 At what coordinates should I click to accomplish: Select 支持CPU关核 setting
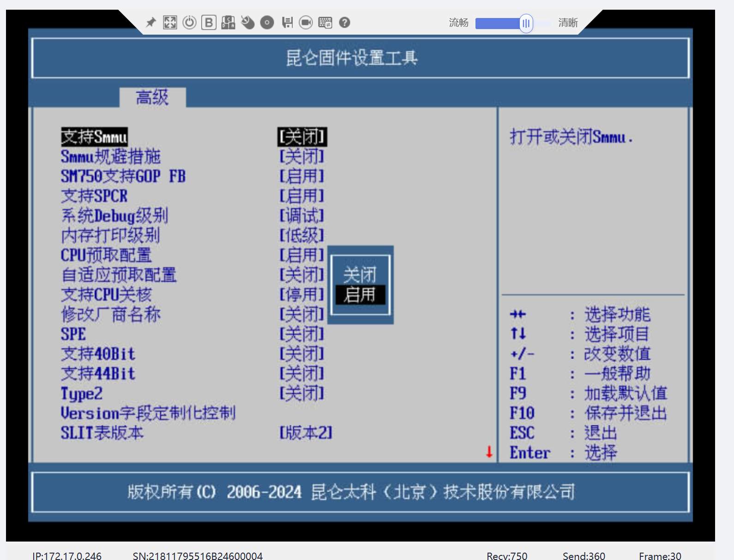click(106, 295)
